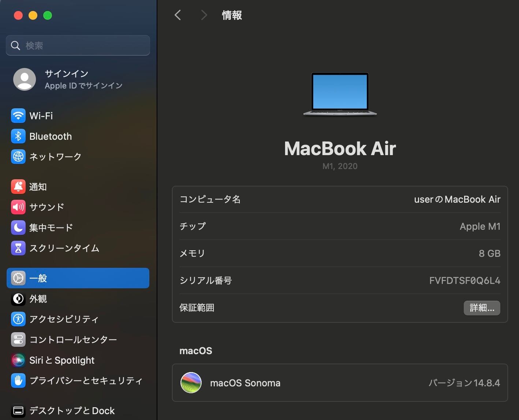Click the 保証範囲 label
This screenshot has height=420, width=519.
(x=197, y=308)
